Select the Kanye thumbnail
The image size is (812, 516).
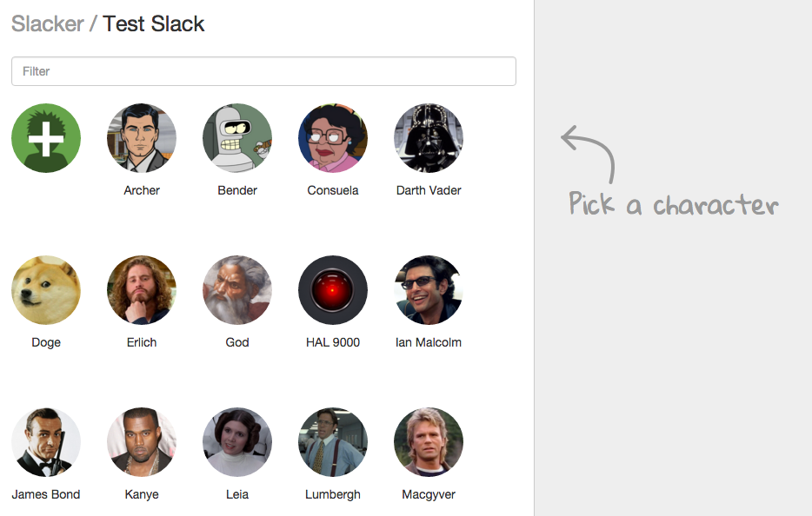click(x=141, y=441)
